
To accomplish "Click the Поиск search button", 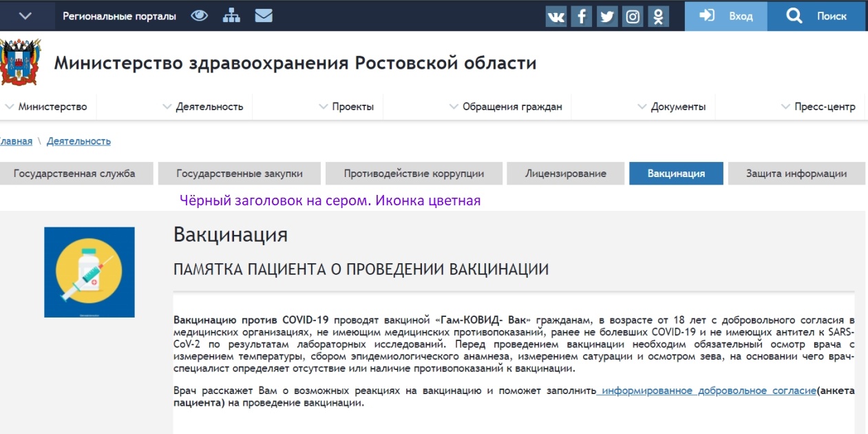I will coord(817,16).
